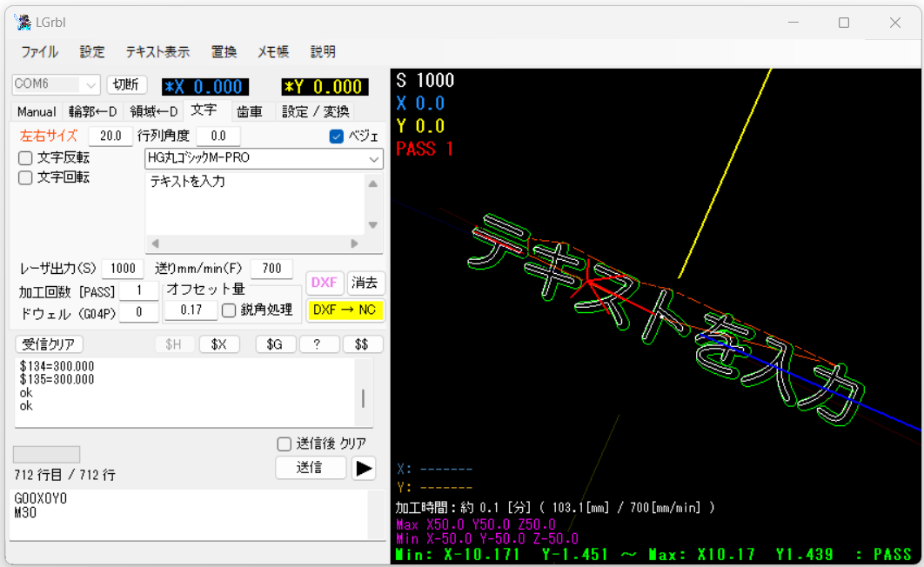Open the 説明 menu
The height and width of the screenshot is (567, 924).
coord(323,52)
